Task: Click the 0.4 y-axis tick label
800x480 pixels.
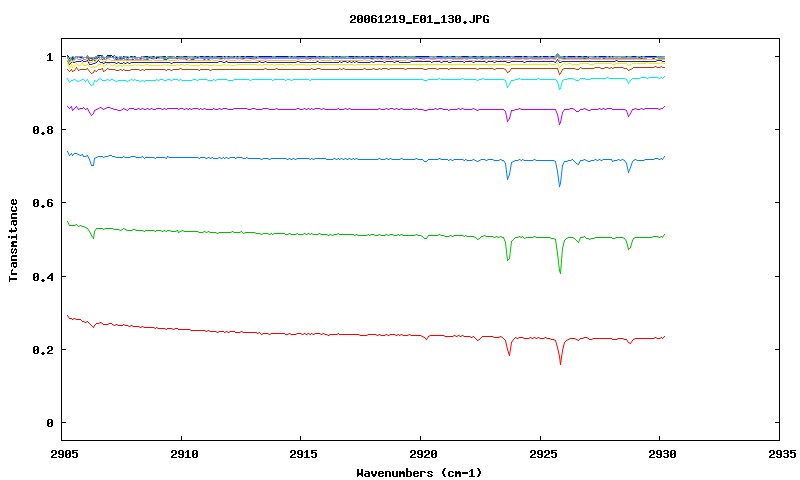Action: (x=43, y=276)
